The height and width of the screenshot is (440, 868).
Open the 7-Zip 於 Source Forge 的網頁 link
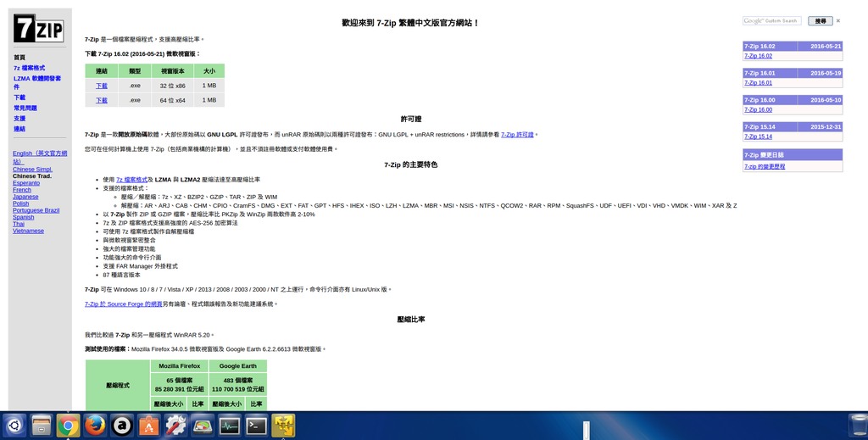point(123,304)
